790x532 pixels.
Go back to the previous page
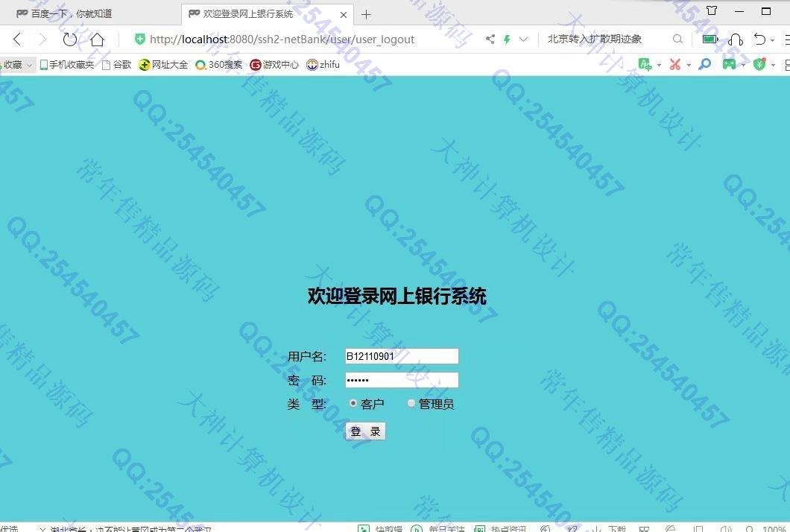[18, 39]
